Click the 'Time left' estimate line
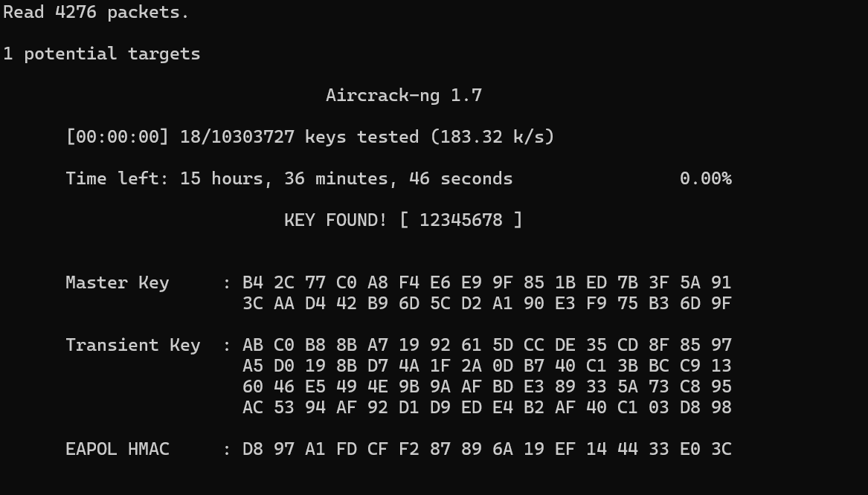 point(289,179)
